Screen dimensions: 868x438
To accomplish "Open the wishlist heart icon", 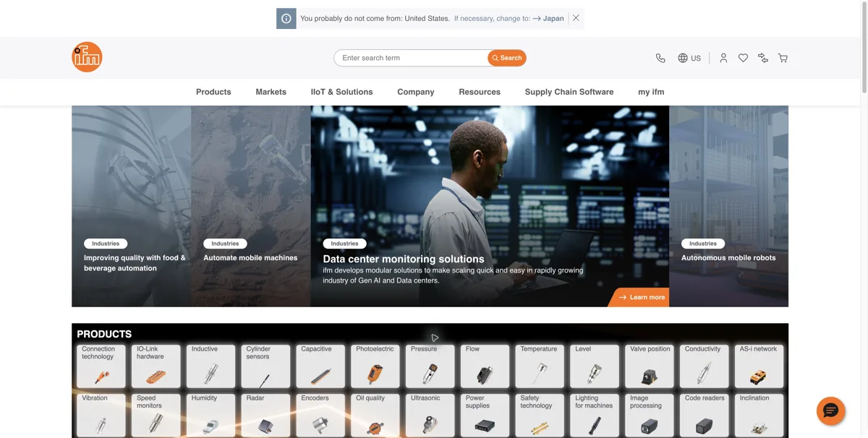I will (743, 58).
